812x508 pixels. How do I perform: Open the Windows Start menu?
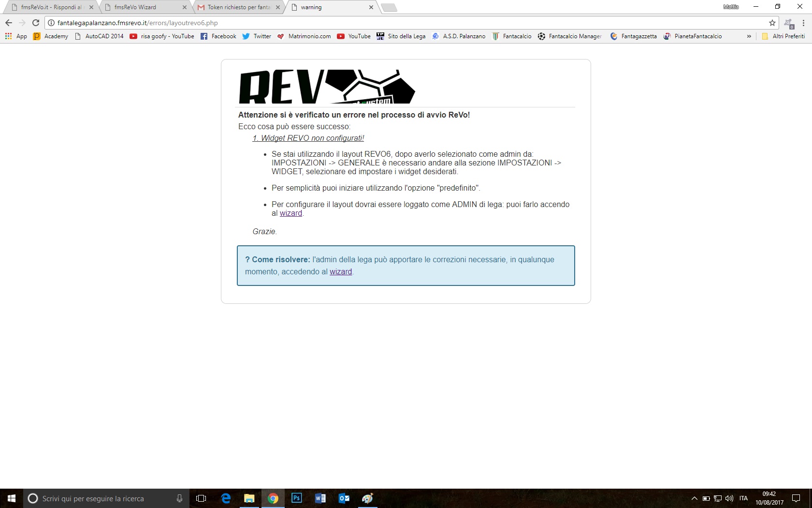12,498
